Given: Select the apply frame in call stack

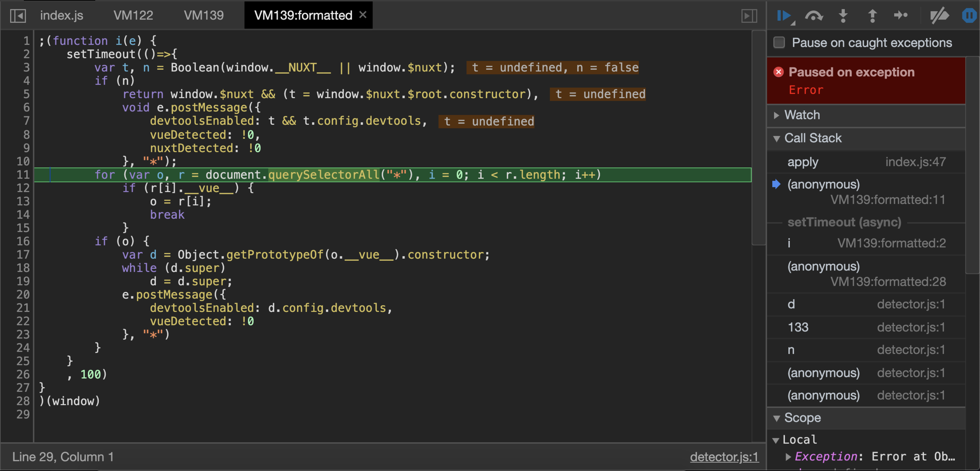Looking at the screenshot, I should pyautogui.click(x=803, y=162).
